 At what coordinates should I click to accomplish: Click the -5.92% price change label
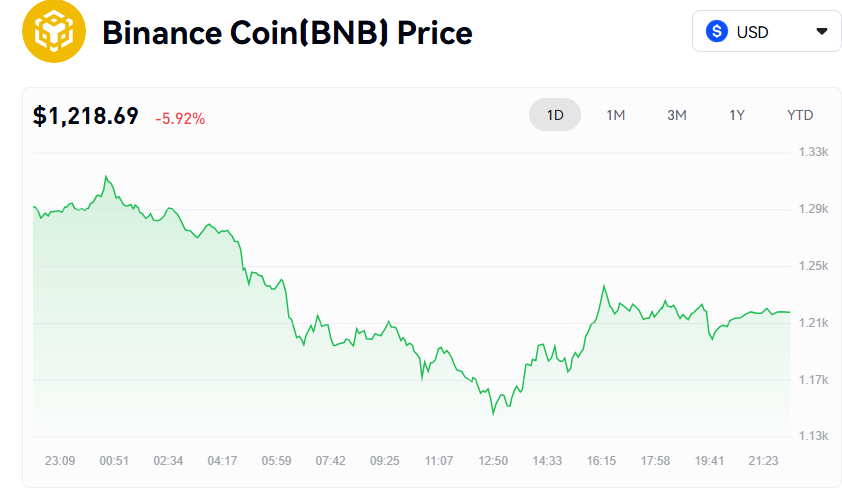[x=180, y=119]
